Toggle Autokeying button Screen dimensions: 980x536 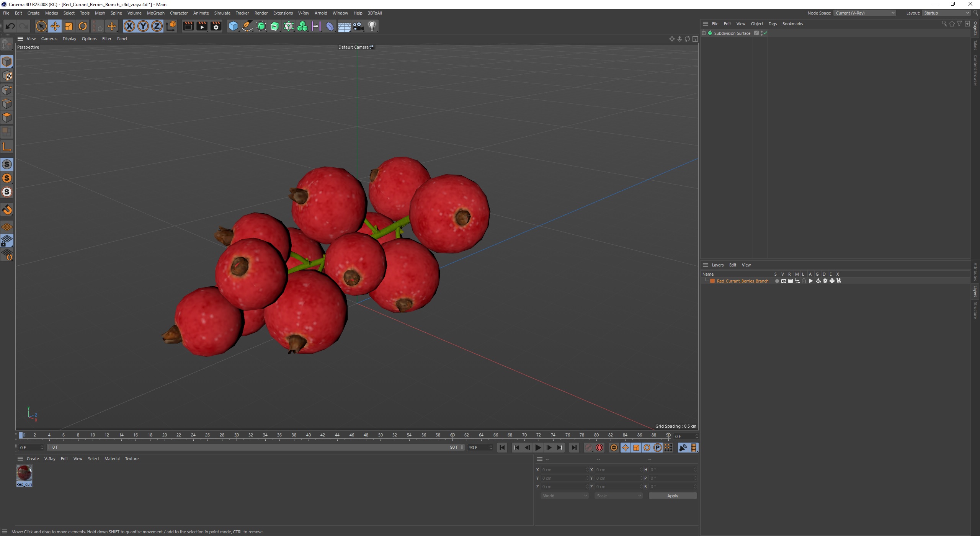600,448
